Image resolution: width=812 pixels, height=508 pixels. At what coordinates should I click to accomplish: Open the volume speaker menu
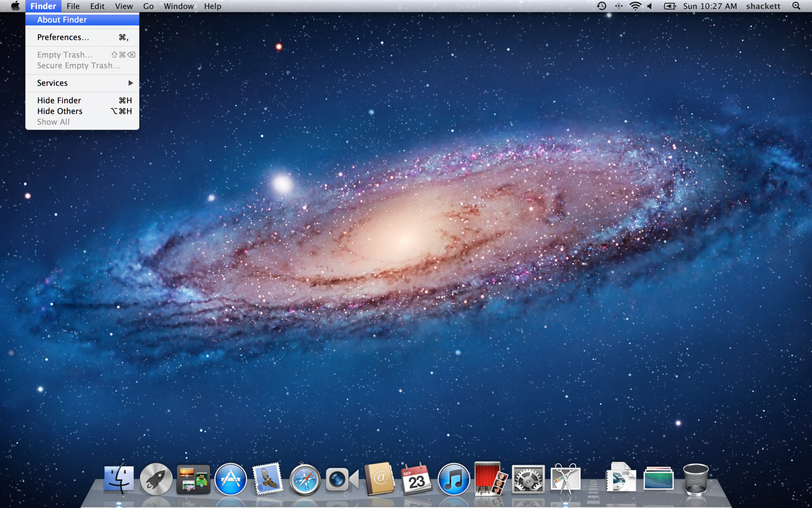[650, 6]
